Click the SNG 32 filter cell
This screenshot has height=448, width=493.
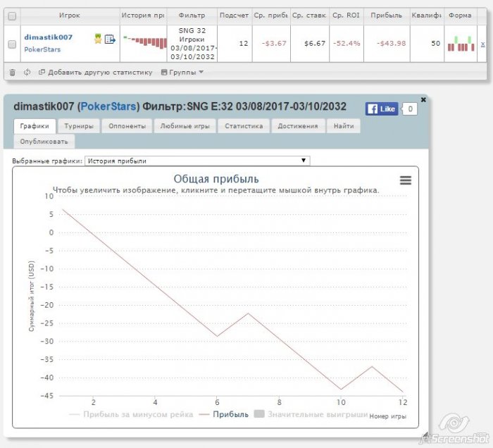pos(192,44)
